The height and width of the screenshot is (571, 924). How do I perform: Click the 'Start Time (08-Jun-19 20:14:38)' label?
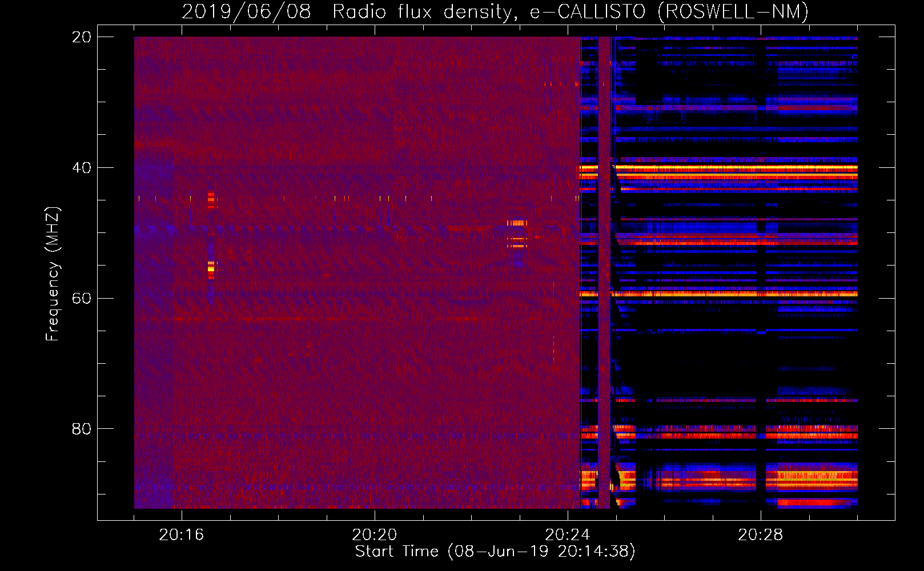(x=495, y=552)
